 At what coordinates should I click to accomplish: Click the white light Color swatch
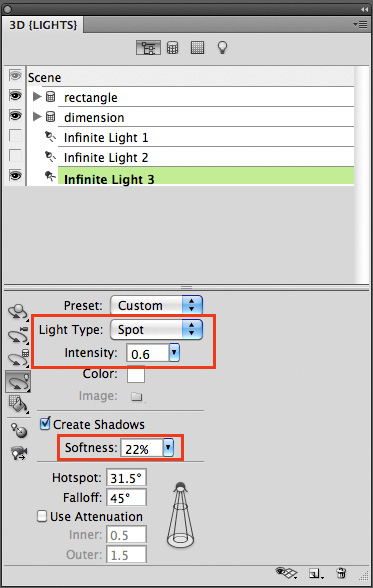point(136,375)
